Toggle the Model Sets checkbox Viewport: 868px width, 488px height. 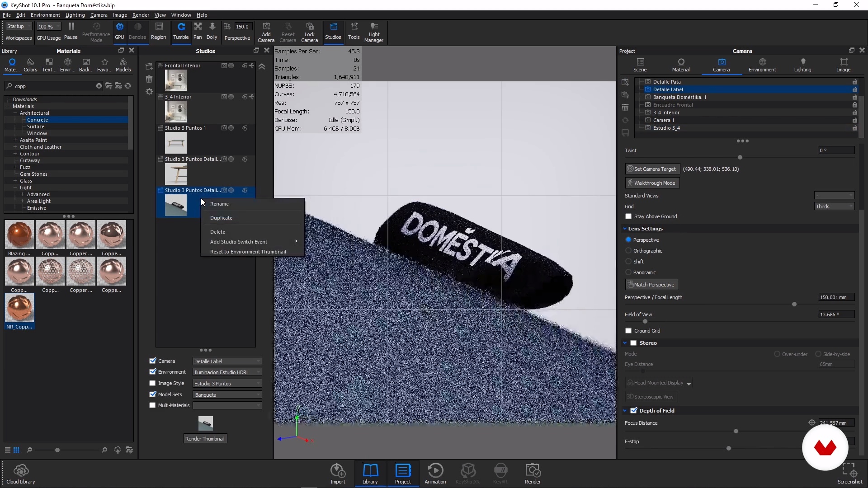[x=153, y=394]
